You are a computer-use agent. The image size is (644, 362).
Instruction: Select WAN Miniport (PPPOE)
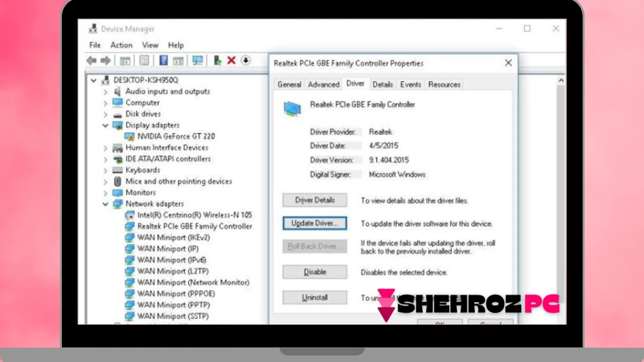click(x=176, y=294)
